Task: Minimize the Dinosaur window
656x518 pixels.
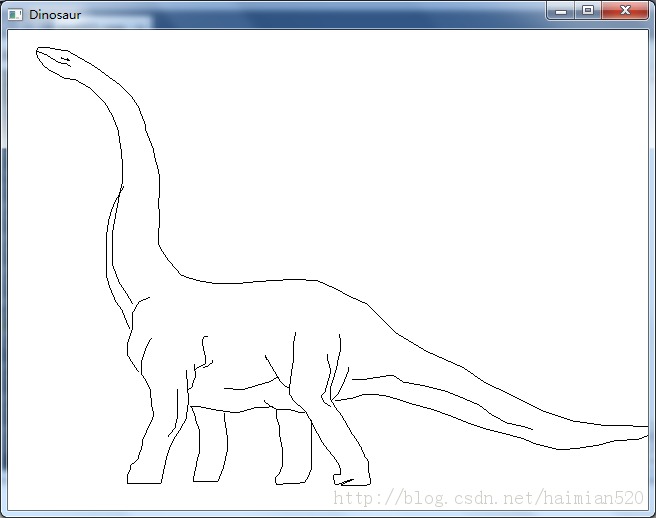Action: click(x=561, y=10)
